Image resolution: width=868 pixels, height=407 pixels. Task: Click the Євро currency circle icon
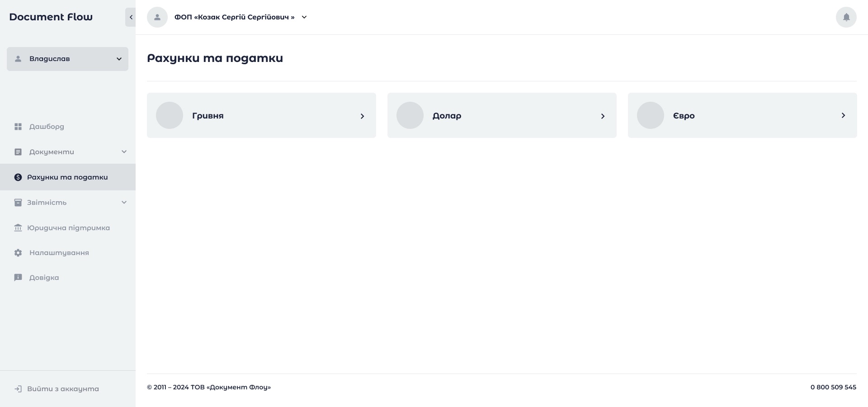tap(651, 115)
